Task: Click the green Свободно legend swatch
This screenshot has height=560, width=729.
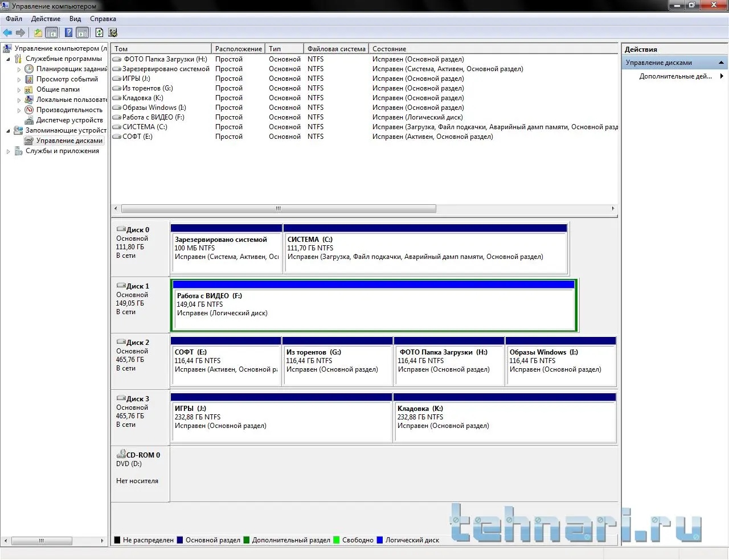Action: [x=337, y=540]
